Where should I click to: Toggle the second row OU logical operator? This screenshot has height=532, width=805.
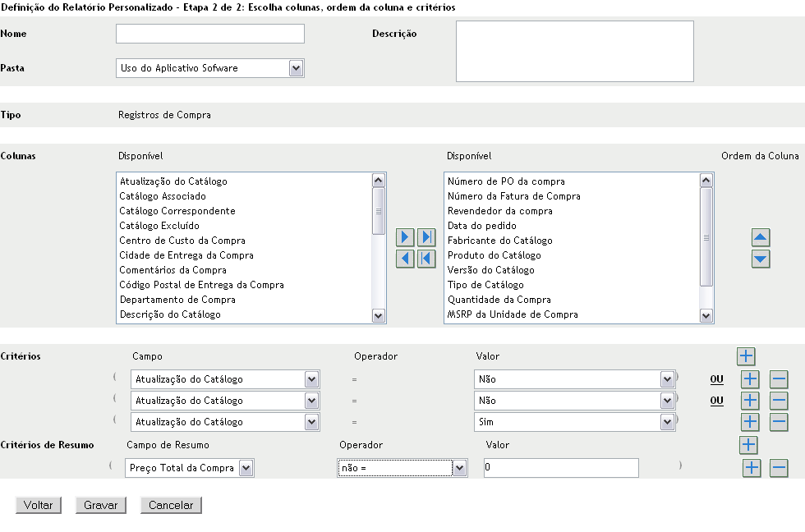click(x=717, y=401)
